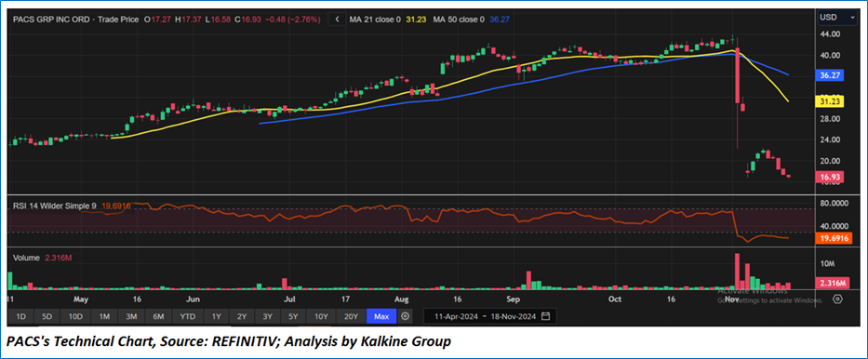Viewport: 868px width, 359px height.
Task: Click the yellow 31.23 price tag
Action: 830,101
